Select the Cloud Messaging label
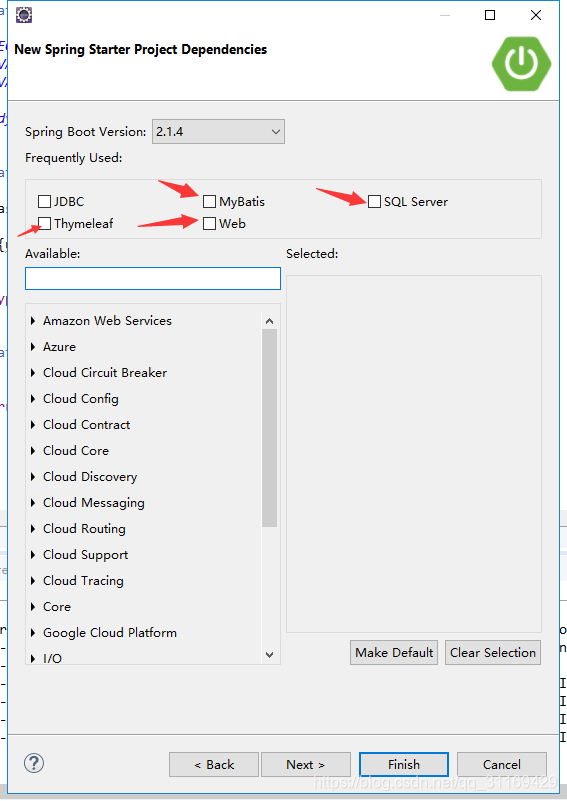This screenshot has width=567, height=801. (x=93, y=503)
